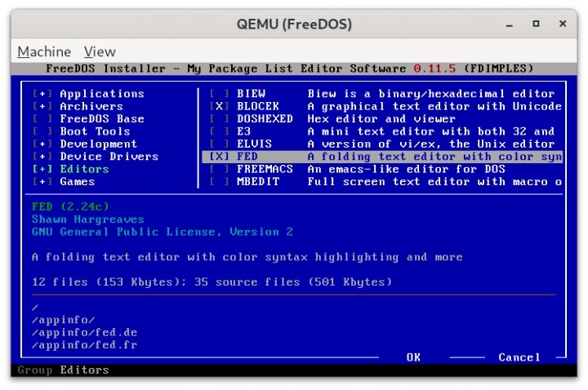This screenshot has width=588, height=390.
Task: Toggle the Device Drivers group checkbox
Action: (x=42, y=157)
